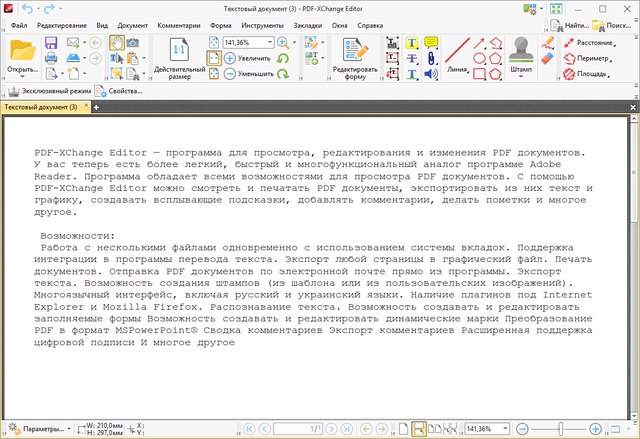Select the Sound comment speaker icon
The image size is (640, 439).
click(x=431, y=74)
